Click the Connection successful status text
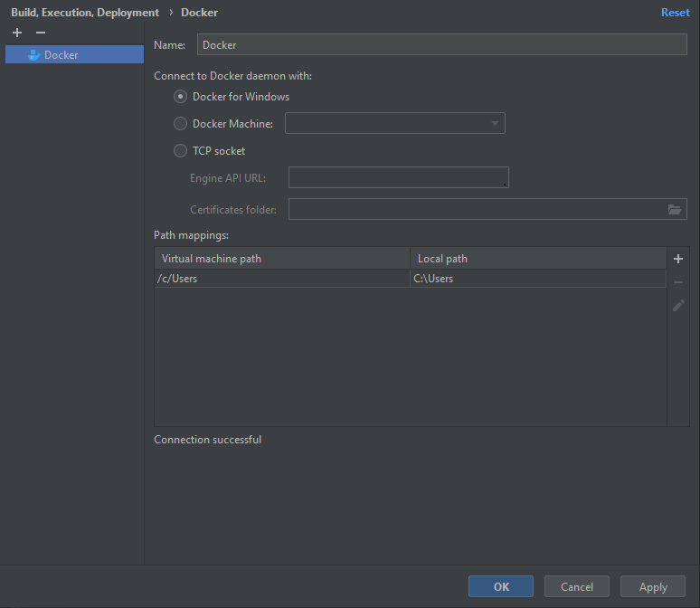 (208, 440)
